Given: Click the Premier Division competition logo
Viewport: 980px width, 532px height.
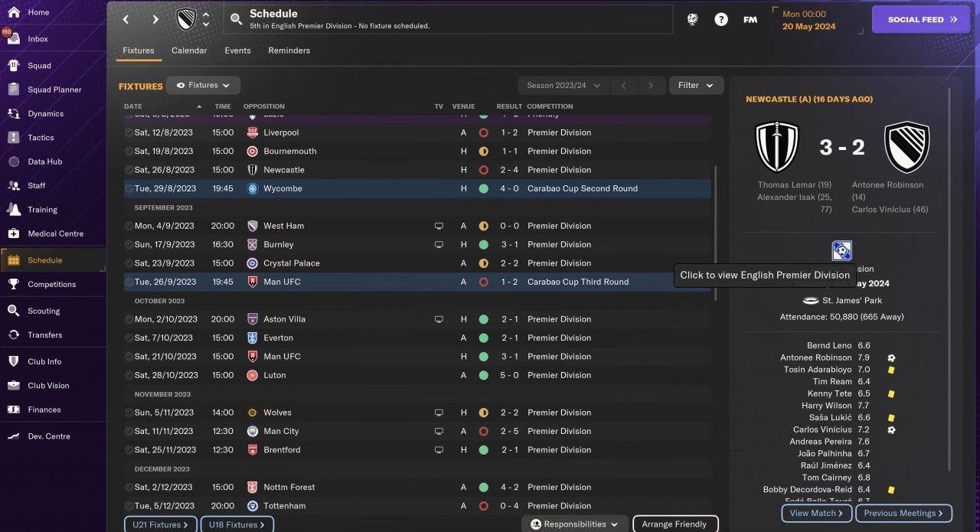Looking at the screenshot, I should (x=841, y=251).
